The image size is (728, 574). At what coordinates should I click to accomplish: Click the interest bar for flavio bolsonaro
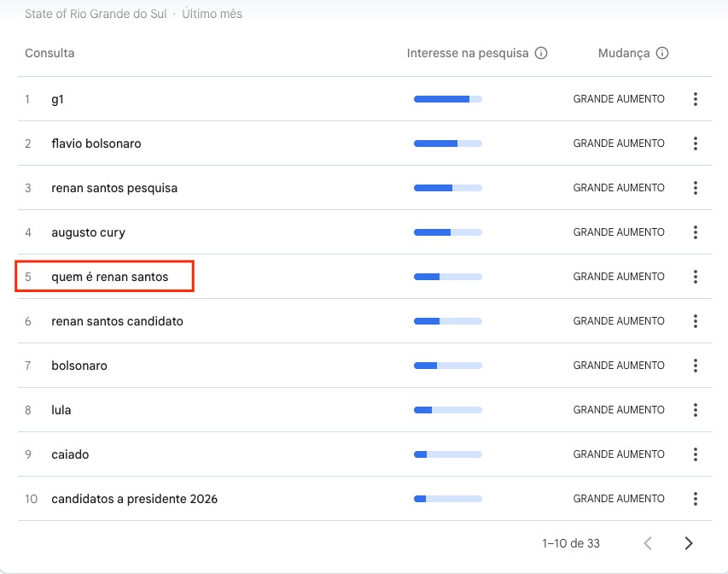click(x=447, y=143)
